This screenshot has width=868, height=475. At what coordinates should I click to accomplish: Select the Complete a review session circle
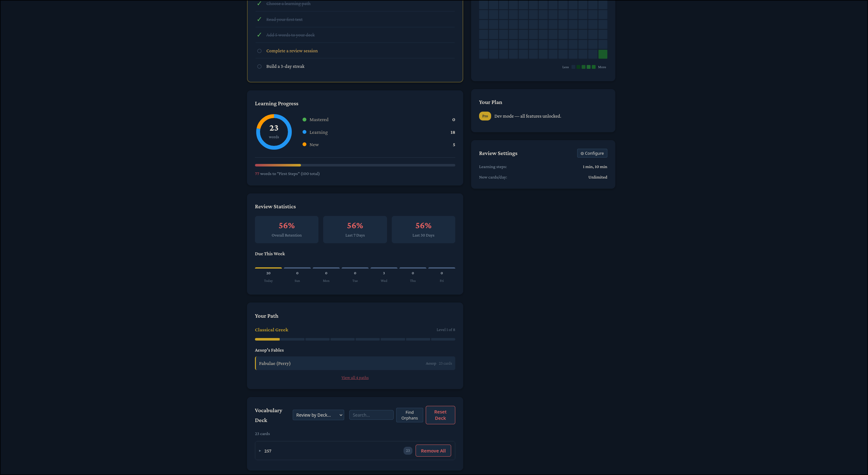[x=259, y=51]
